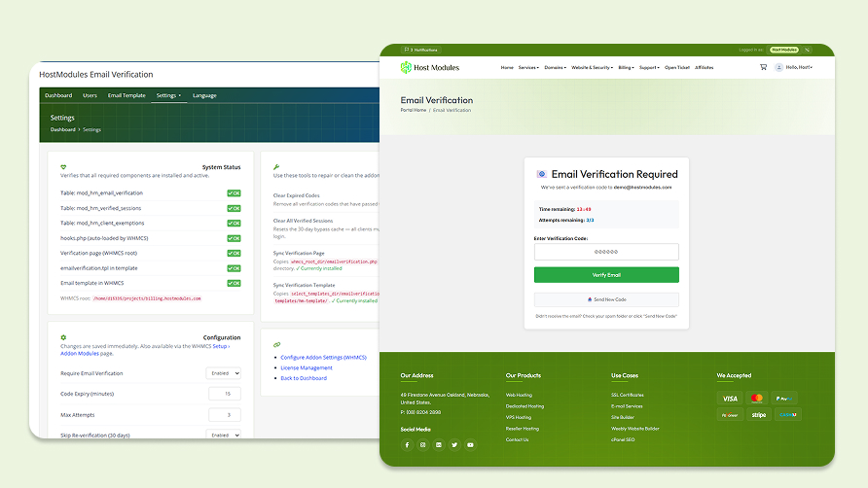
Task: Click the green Verify Email button
Action: click(606, 275)
